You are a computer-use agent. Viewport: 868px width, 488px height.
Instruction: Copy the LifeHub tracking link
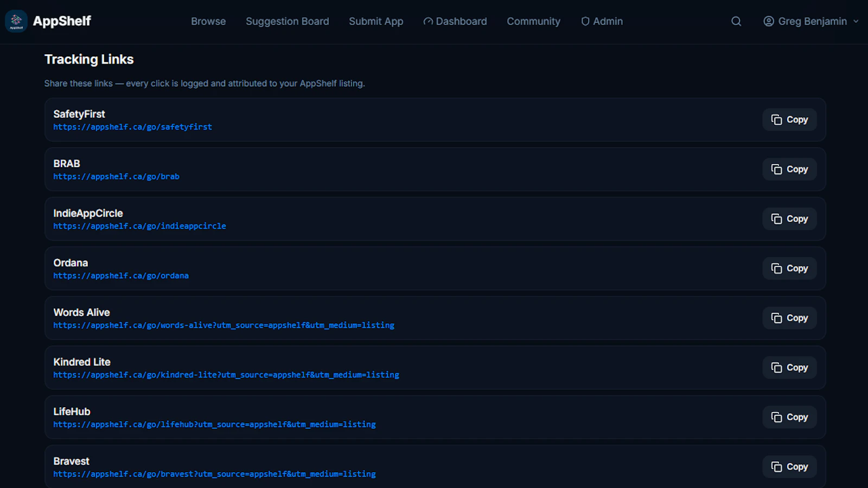[x=789, y=417]
